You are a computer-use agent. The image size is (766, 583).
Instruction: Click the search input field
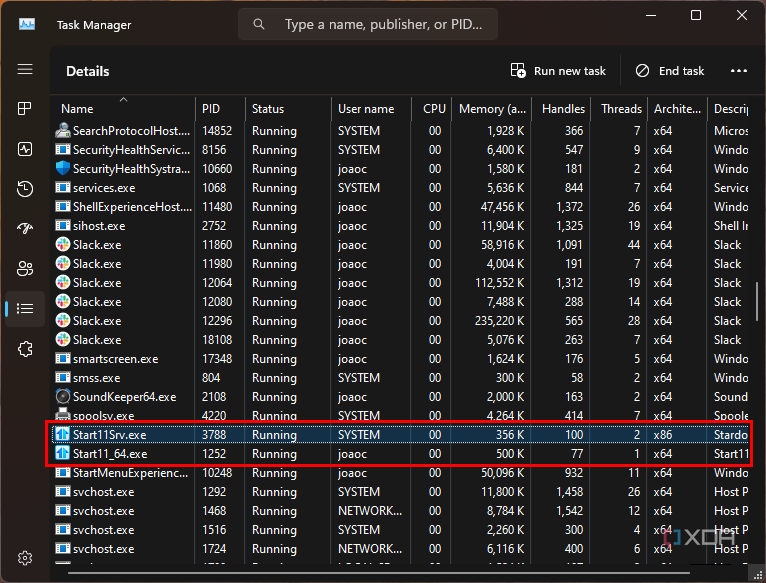[x=368, y=24]
